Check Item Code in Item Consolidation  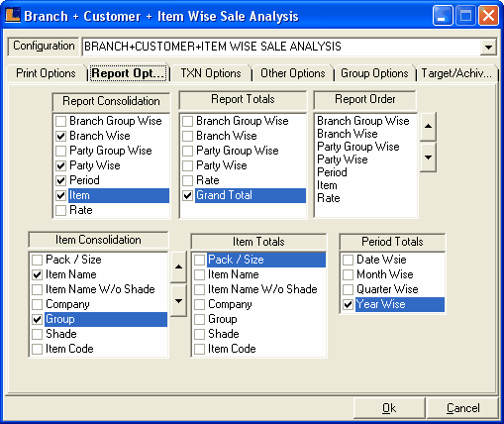coord(37,349)
